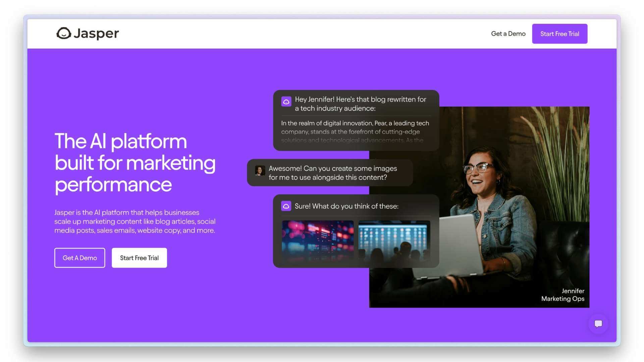The image size is (644, 362).
Task: Open the chat widget bubble icon
Action: (598, 324)
